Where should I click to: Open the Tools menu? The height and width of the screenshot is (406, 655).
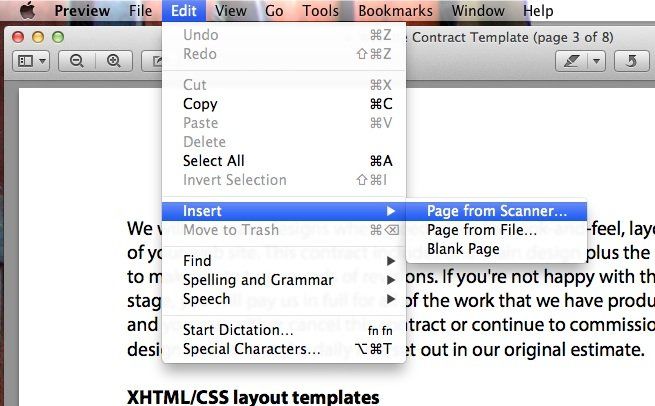(x=320, y=10)
